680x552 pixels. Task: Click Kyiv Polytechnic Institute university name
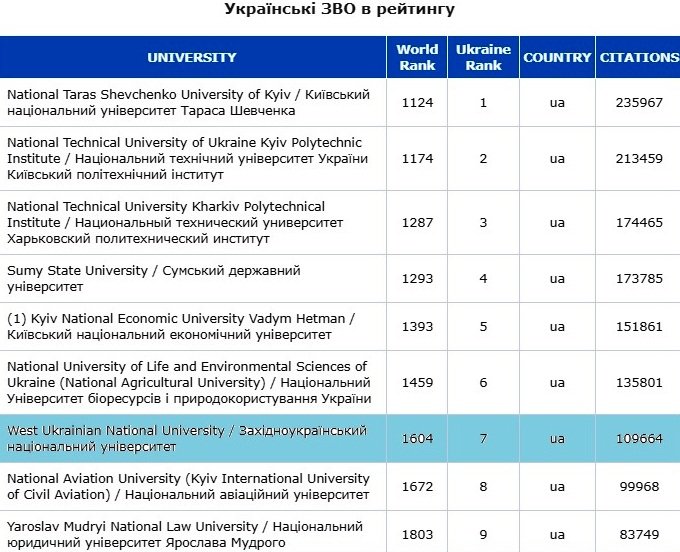pos(188,158)
